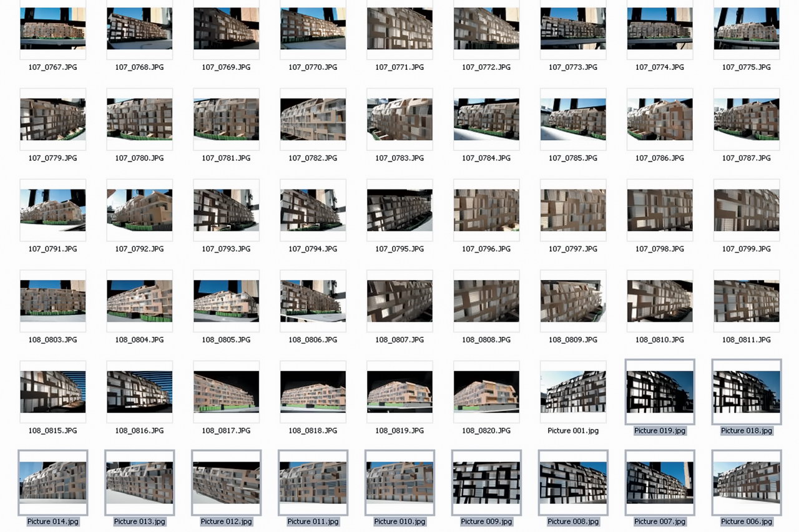Select the 107_0796.JPG close-up thumbnail
The width and height of the screenshot is (799, 532).
click(486, 210)
